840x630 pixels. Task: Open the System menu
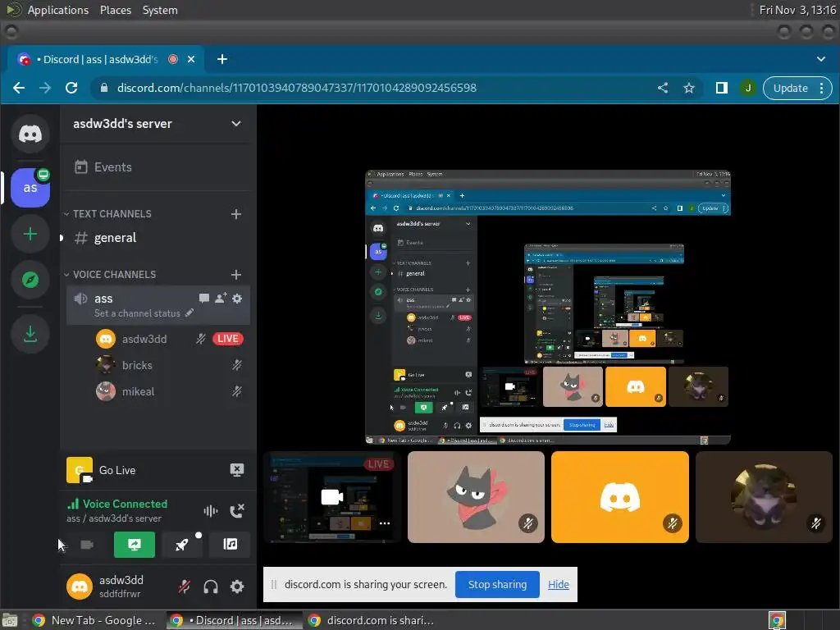(x=160, y=10)
